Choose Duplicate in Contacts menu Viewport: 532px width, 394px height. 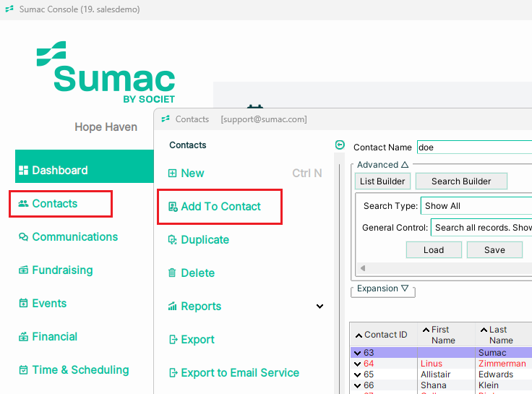pyautogui.click(x=205, y=240)
